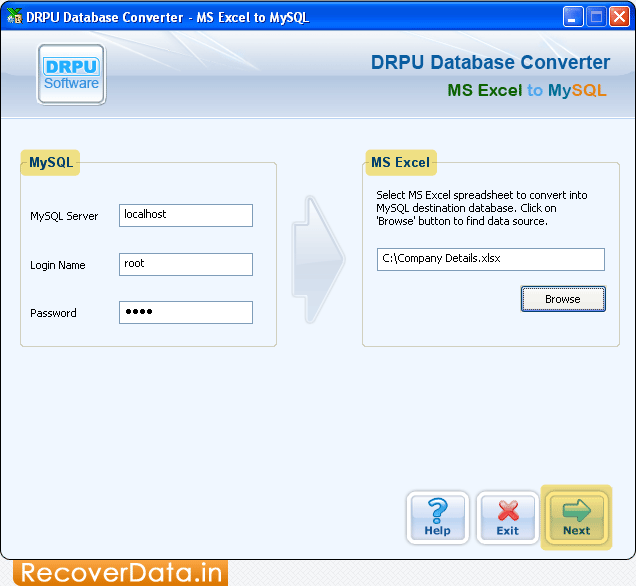Proceed with the green Next arrow button
The height and width of the screenshot is (586, 636).
576,517
